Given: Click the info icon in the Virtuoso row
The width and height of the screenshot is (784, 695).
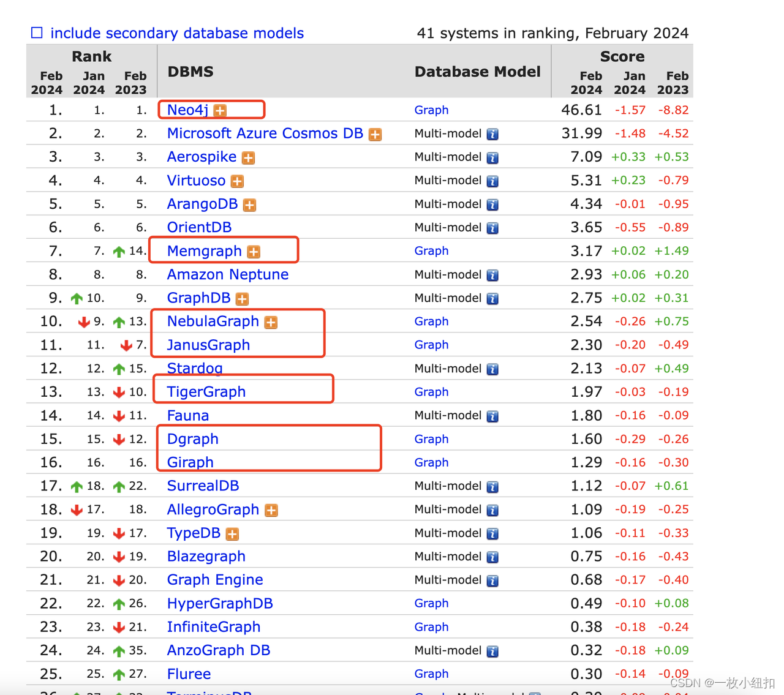Looking at the screenshot, I should coord(492,181).
